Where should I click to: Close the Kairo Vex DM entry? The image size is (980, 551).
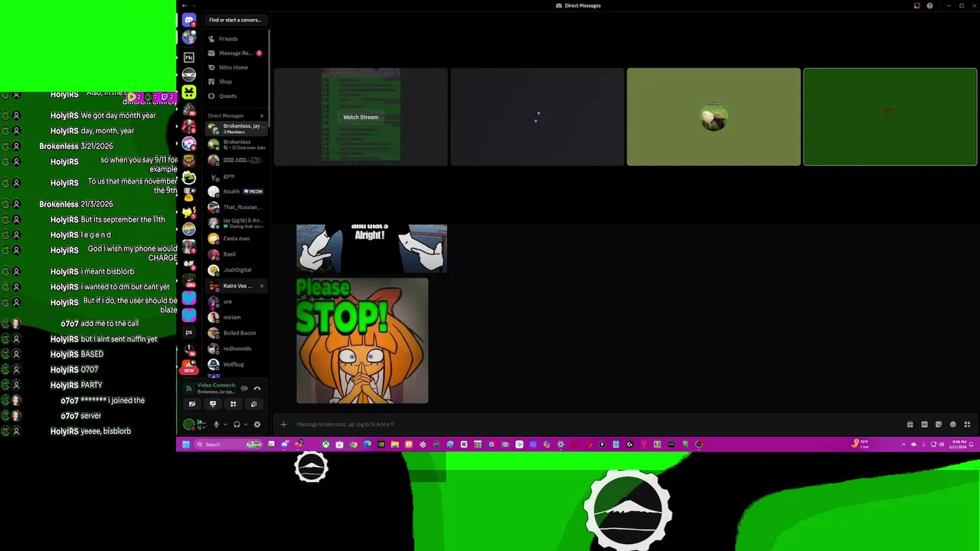pos(261,286)
